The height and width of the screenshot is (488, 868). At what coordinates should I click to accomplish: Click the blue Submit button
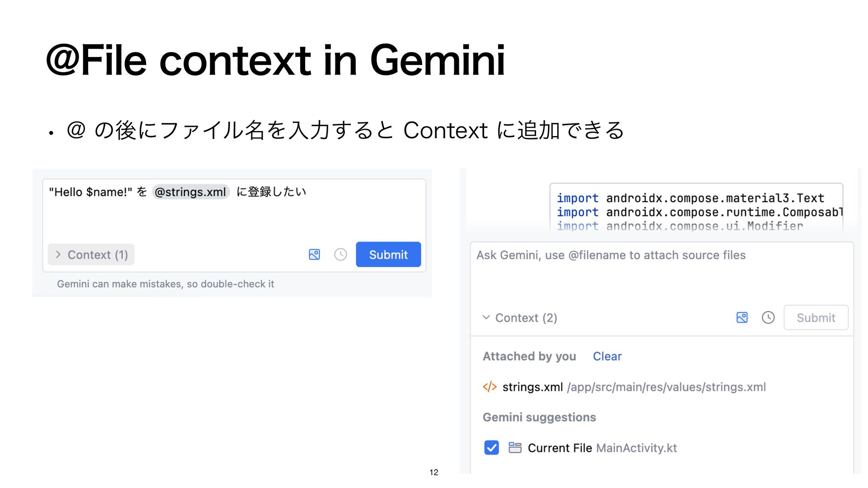tap(388, 254)
